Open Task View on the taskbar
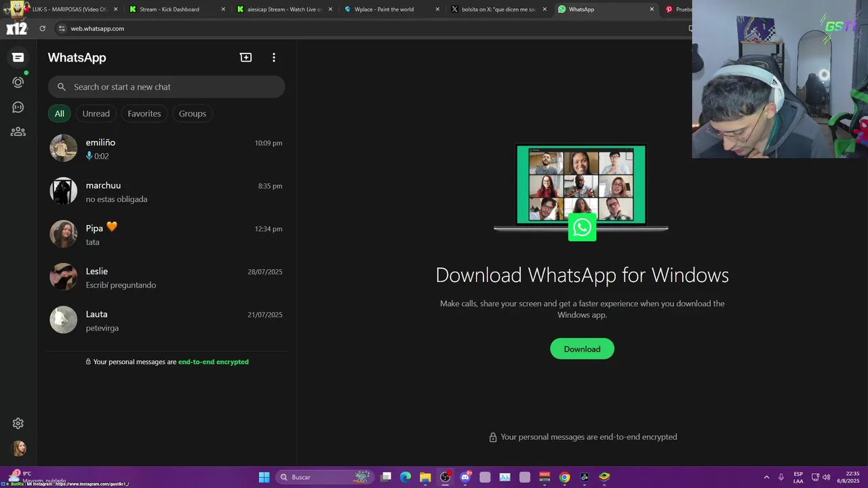This screenshot has height=488, width=868. pyautogui.click(x=386, y=477)
